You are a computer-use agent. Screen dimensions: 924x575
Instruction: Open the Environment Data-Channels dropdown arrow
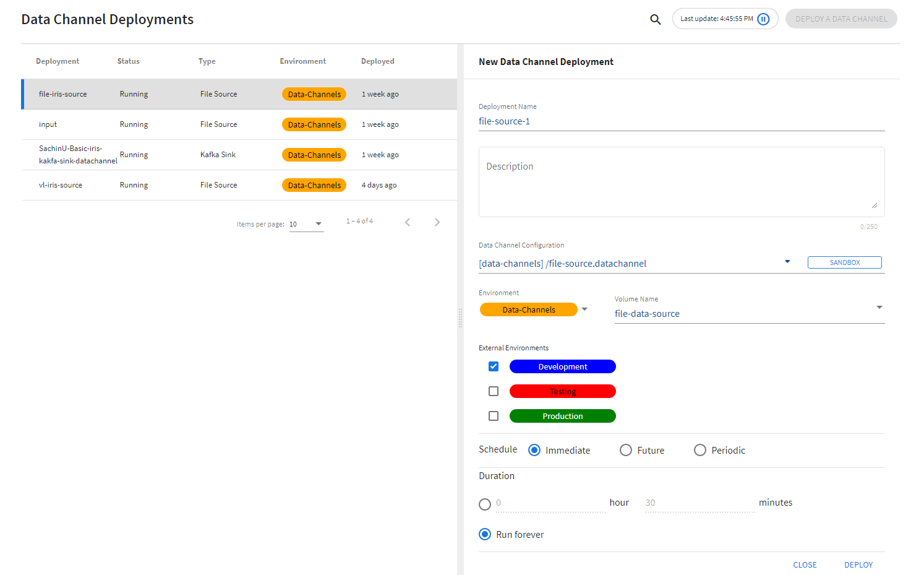tap(584, 309)
